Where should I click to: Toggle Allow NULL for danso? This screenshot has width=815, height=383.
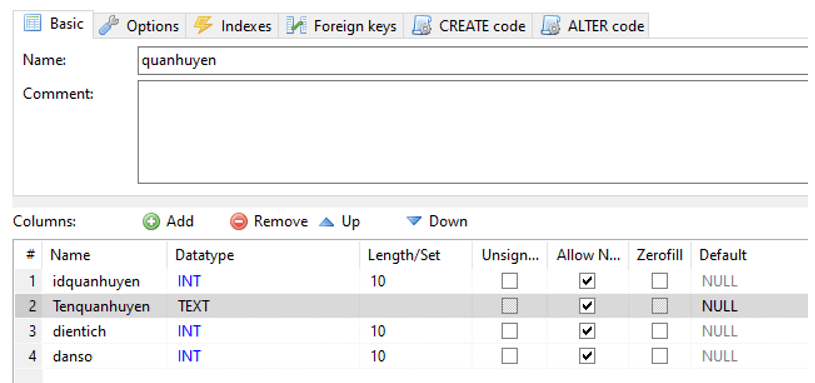tap(587, 356)
